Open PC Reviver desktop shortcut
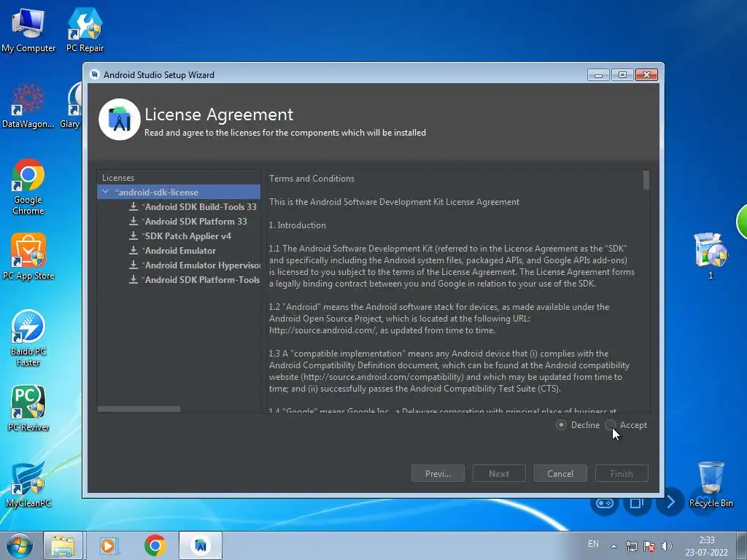Viewport: 747px width, 560px height. pos(28,408)
